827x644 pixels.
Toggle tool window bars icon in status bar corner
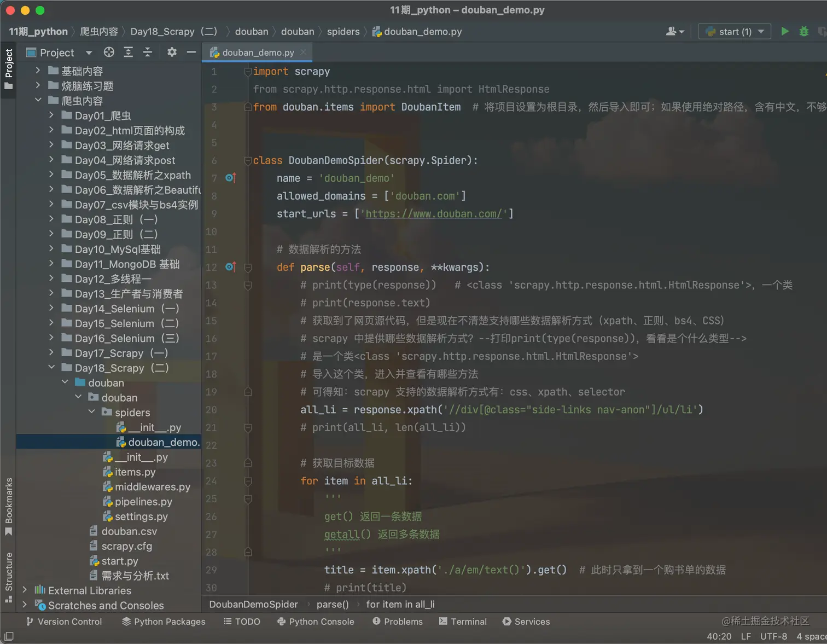click(9, 636)
